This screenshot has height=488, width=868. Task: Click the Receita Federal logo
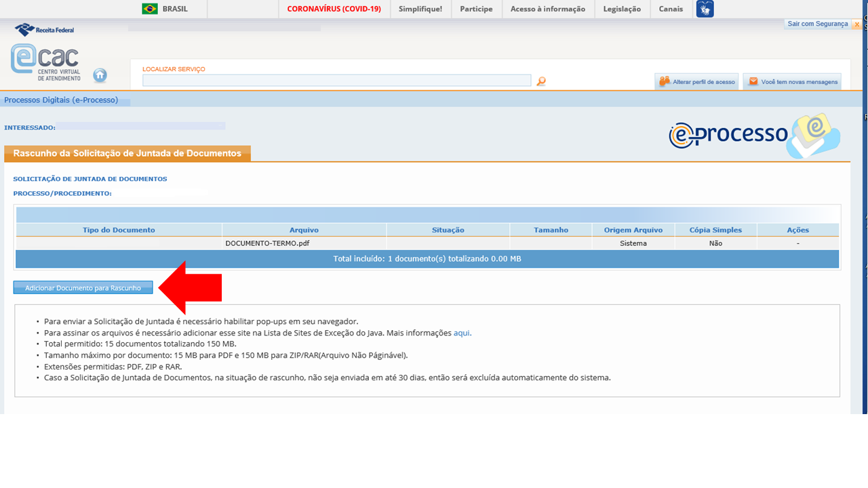pyautogui.click(x=45, y=30)
